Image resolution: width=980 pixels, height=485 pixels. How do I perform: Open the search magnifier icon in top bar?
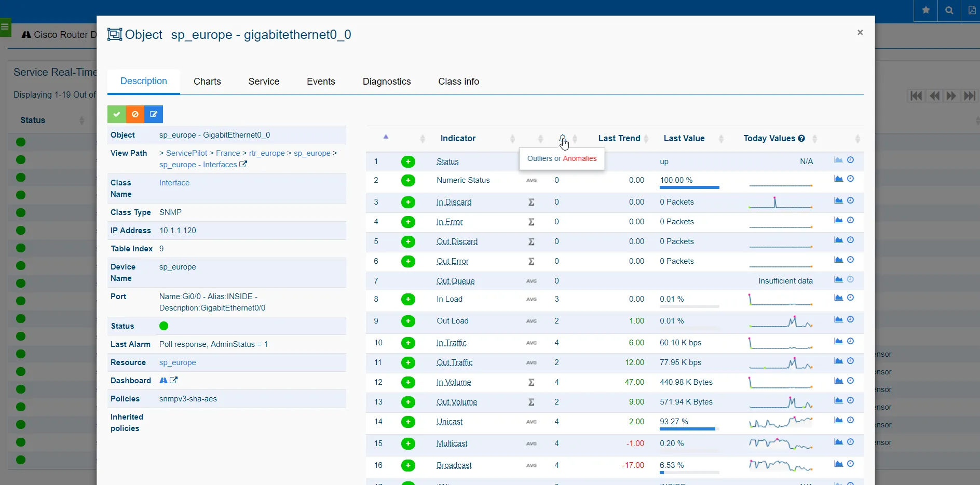pos(948,10)
